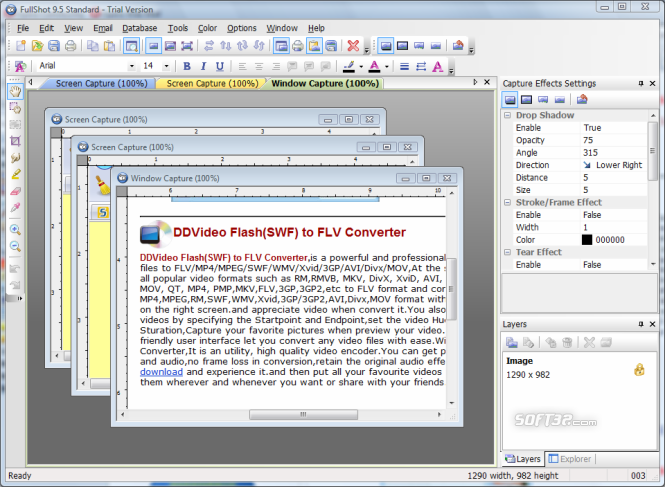Click the Zoom Out magnifier tool
Screen dimensions: 665x487
15,246
